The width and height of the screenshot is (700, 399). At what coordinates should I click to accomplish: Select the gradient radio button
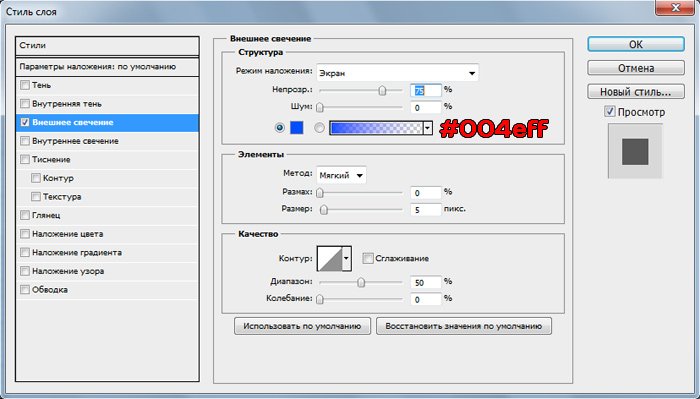(x=319, y=128)
